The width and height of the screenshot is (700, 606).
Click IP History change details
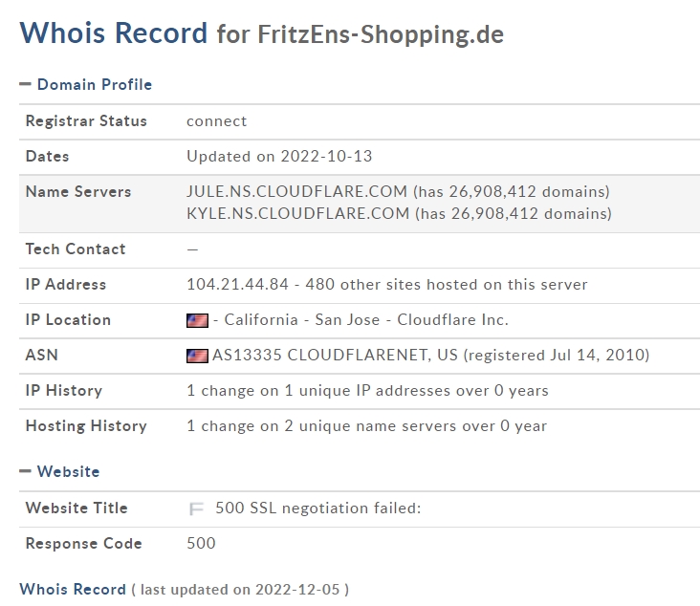pyautogui.click(x=367, y=391)
